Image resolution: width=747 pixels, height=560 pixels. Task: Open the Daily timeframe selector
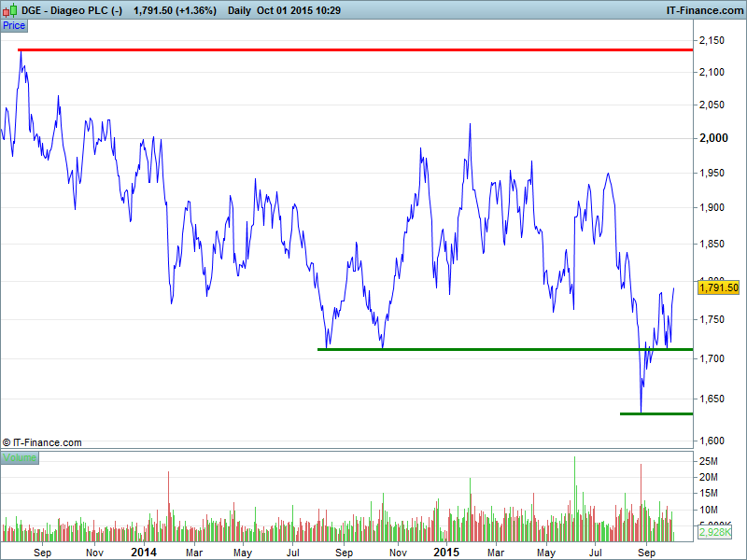click(x=239, y=10)
